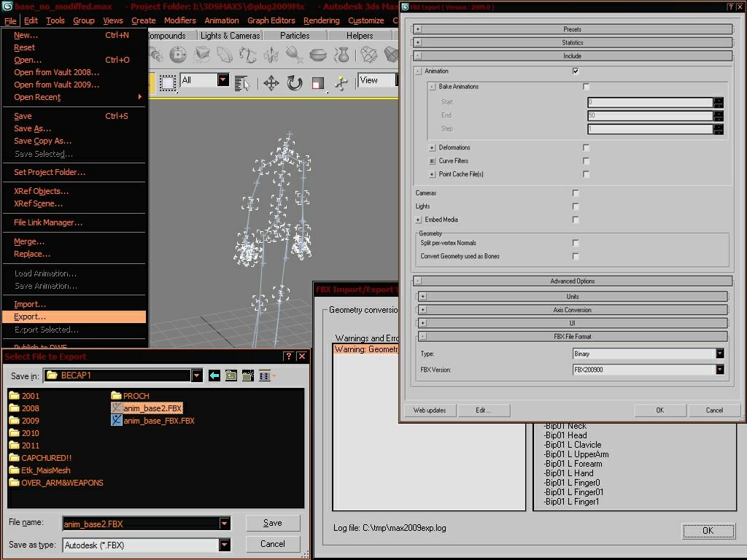The width and height of the screenshot is (747, 560).
Task: Collapse the Advanced Options rollout
Action: point(572,281)
